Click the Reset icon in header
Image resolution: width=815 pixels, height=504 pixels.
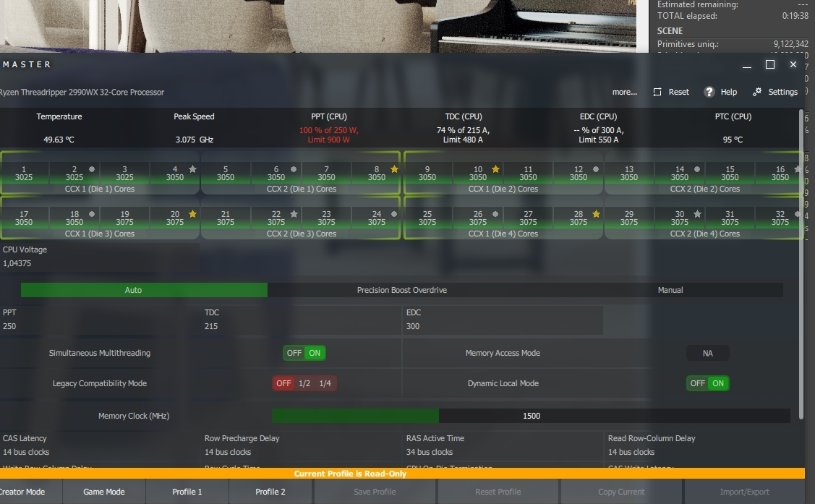coord(657,92)
